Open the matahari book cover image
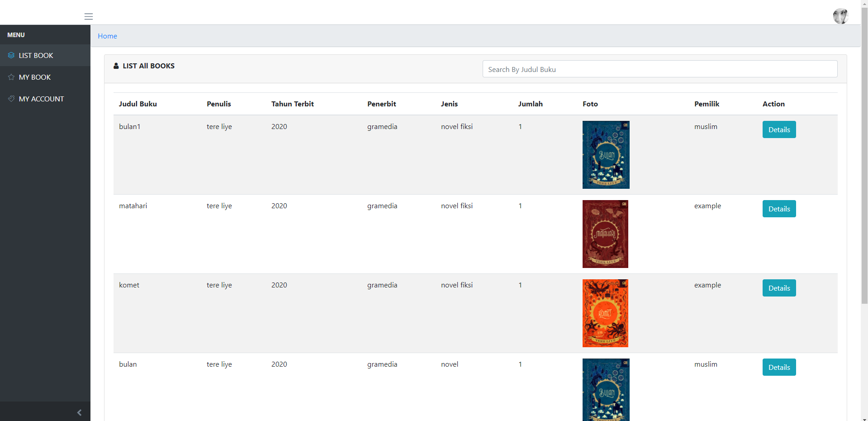868x421 pixels. pyautogui.click(x=605, y=234)
